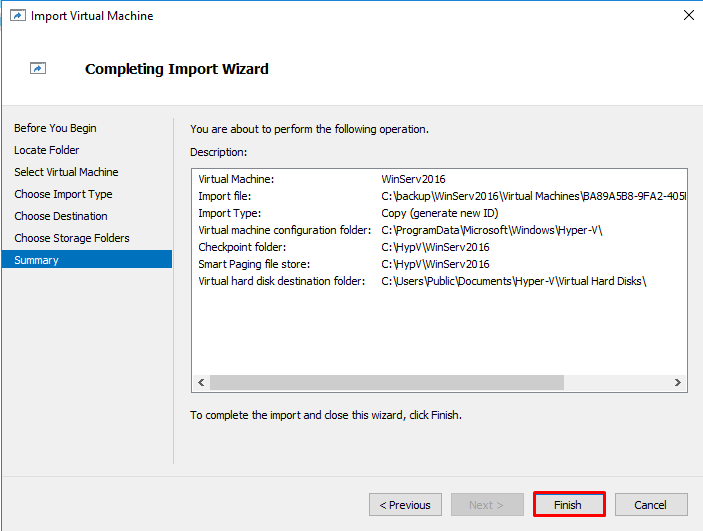The image size is (703, 531).
Task: Close the Import Virtual Machine dialog
Action: (x=689, y=15)
